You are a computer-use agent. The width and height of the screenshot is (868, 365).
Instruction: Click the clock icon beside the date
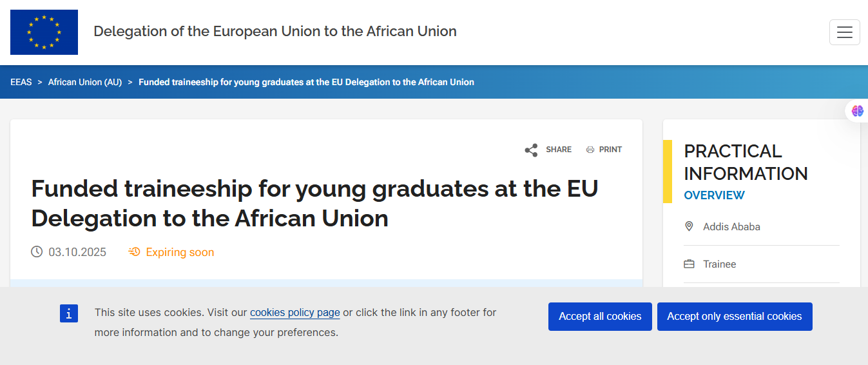(x=37, y=252)
